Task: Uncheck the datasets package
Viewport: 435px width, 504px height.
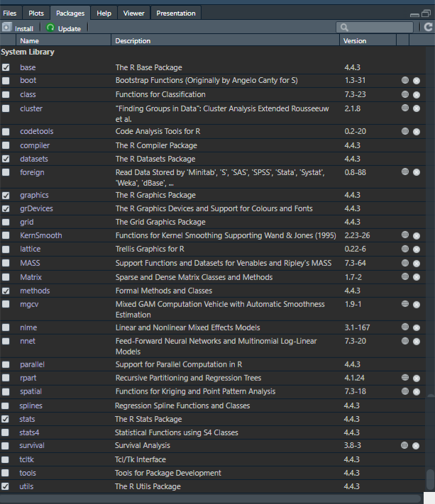Action: (6, 159)
